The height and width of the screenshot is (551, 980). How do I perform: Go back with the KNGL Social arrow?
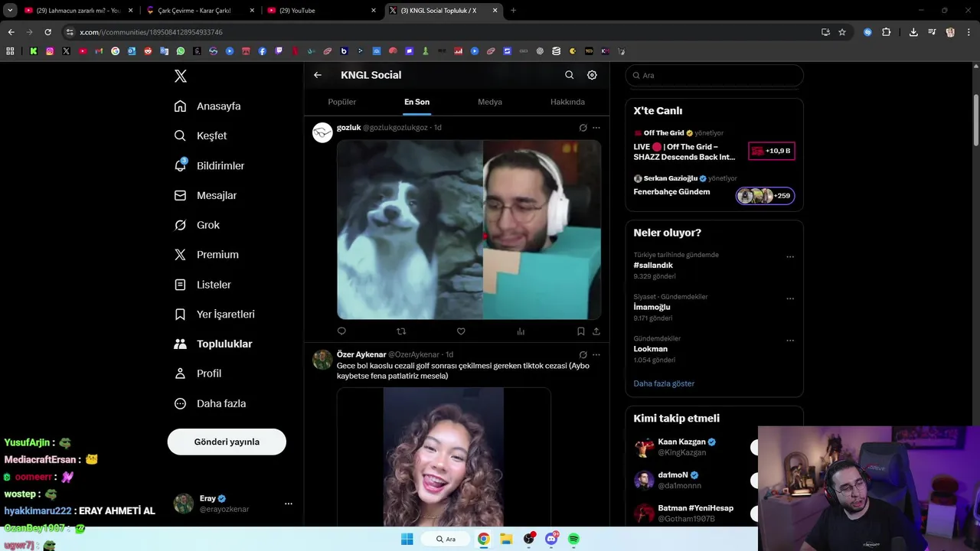(x=318, y=75)
